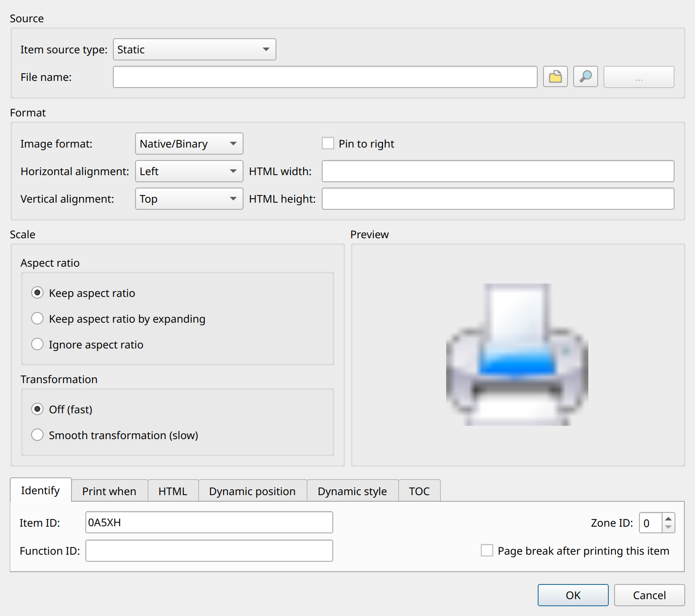Click the Cancel button
The width and height of the screenshot is (695, 616).
tap(650, 595)
